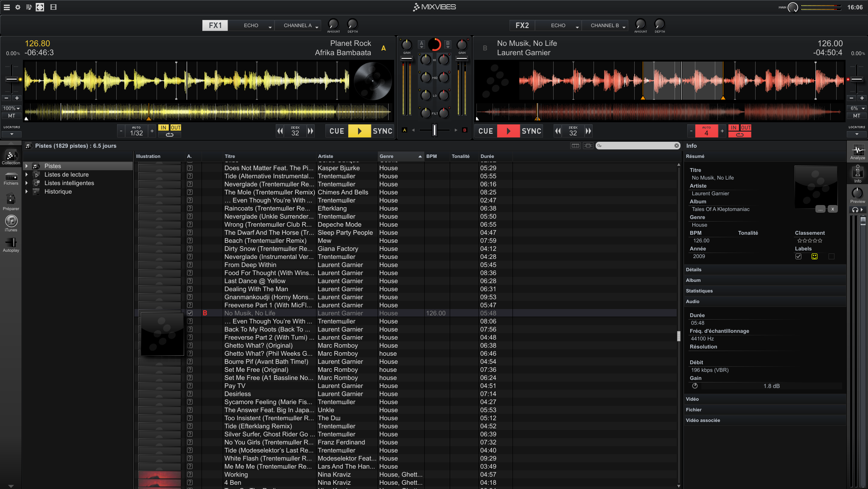
Task: Switch to column list view icon
Action: click(575, 146)
